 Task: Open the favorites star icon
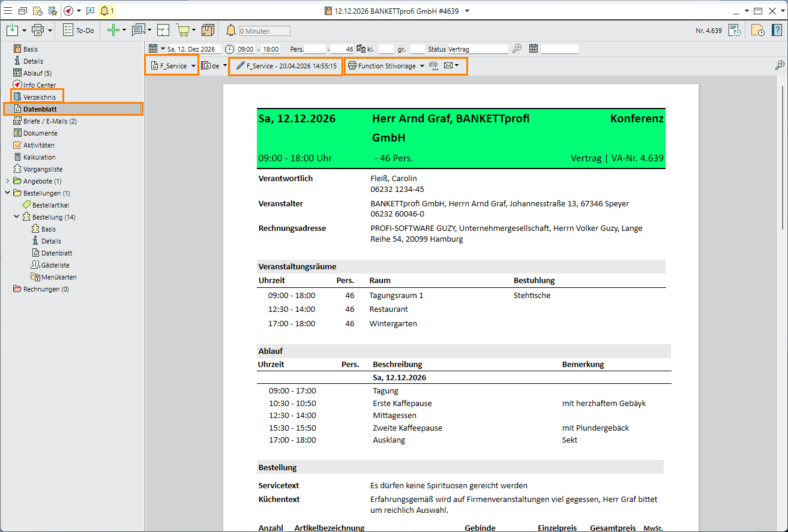coord(52,11)
